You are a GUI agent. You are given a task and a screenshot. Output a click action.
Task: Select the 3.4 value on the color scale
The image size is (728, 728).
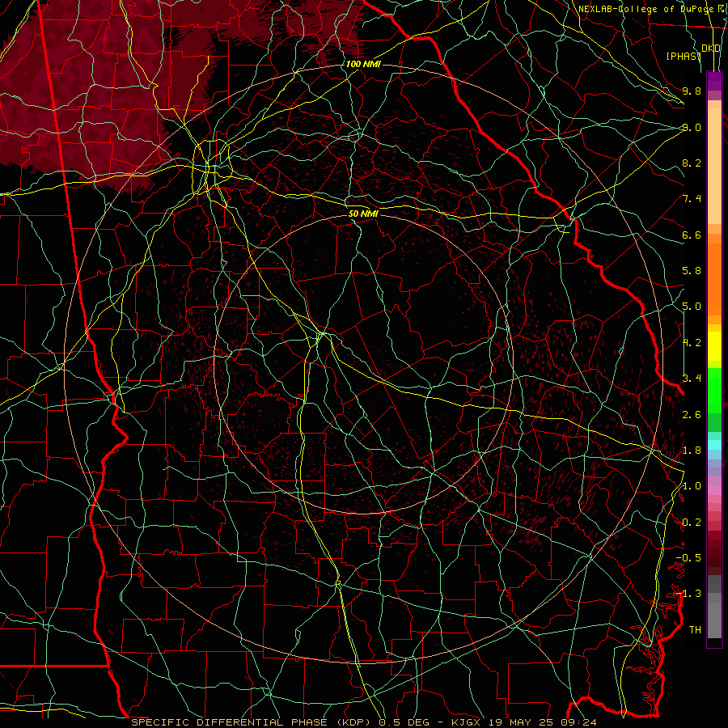tap(692, 379)
